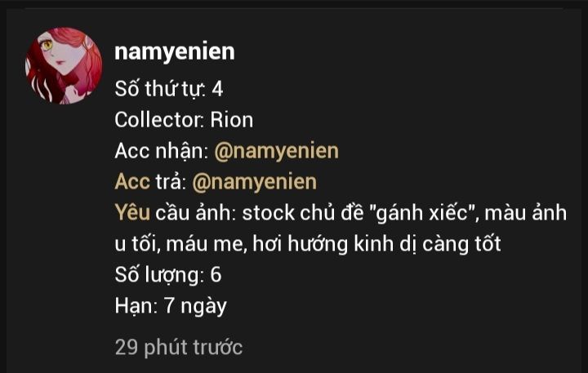The width and height of the screenshot is (588, 373).
Task: Open the namyenien username heading
Action: point(175,51)
